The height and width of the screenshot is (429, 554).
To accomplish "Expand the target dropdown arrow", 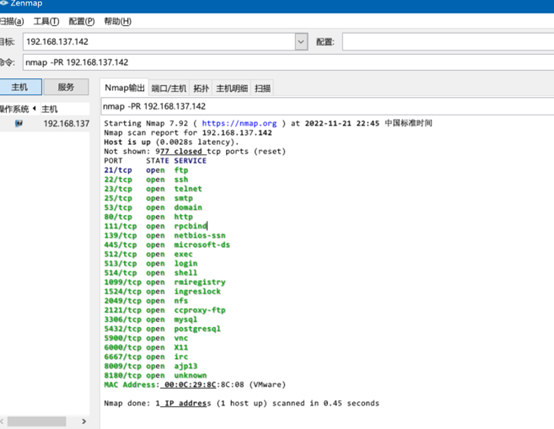I will click(x=301, y=42).
